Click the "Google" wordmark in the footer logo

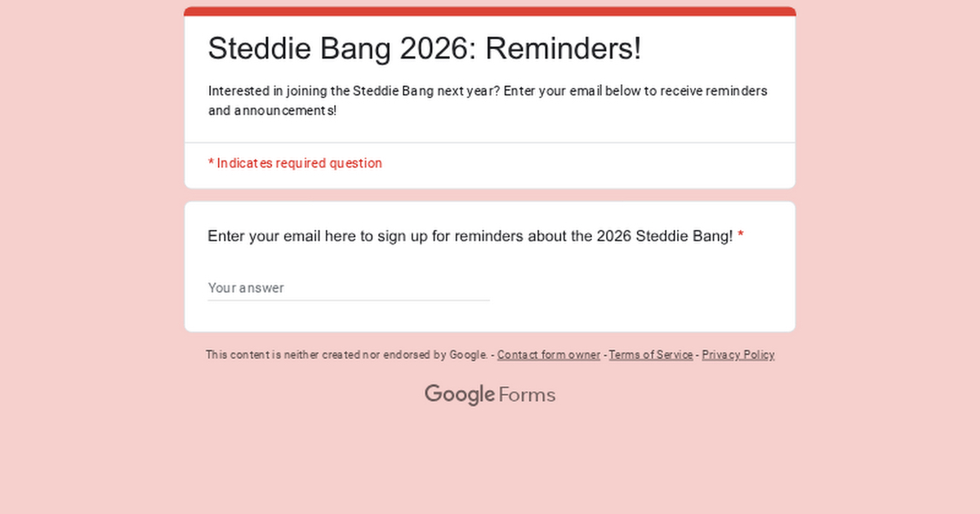(x=459, y=395)
